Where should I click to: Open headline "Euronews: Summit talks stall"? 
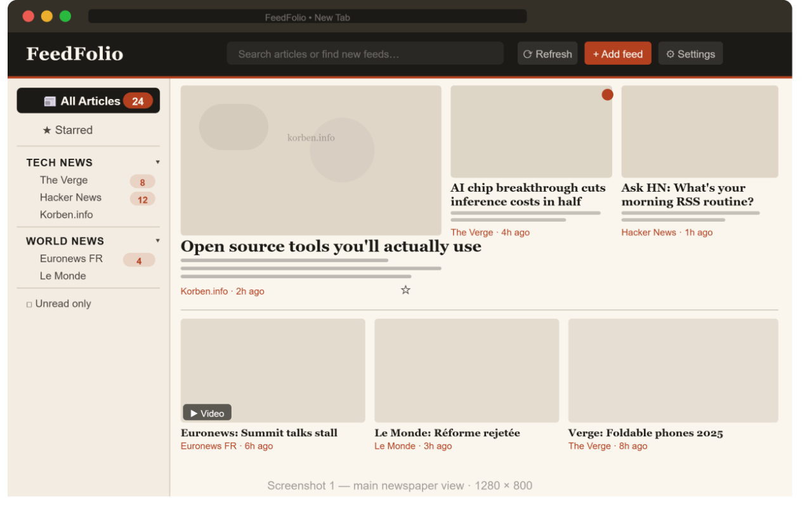[x=259, y=433]
